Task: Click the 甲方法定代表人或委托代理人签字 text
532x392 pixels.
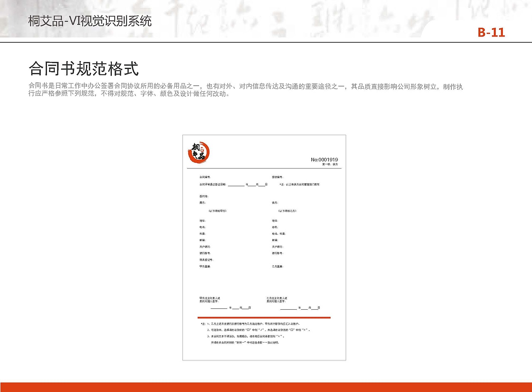Action: pyautogui.click(x=210, y=299)
